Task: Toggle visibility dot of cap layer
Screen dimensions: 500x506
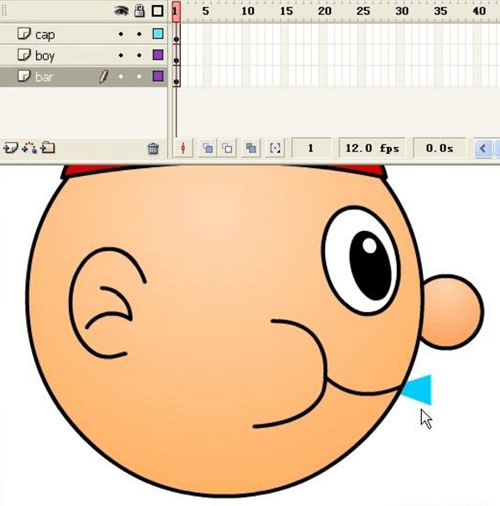Action: click(121, 34)
